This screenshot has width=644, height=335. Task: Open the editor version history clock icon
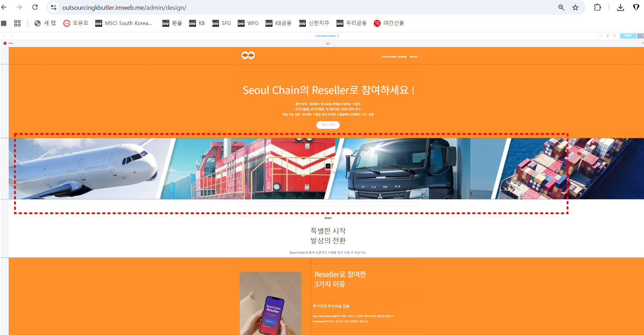click(601, 36)
